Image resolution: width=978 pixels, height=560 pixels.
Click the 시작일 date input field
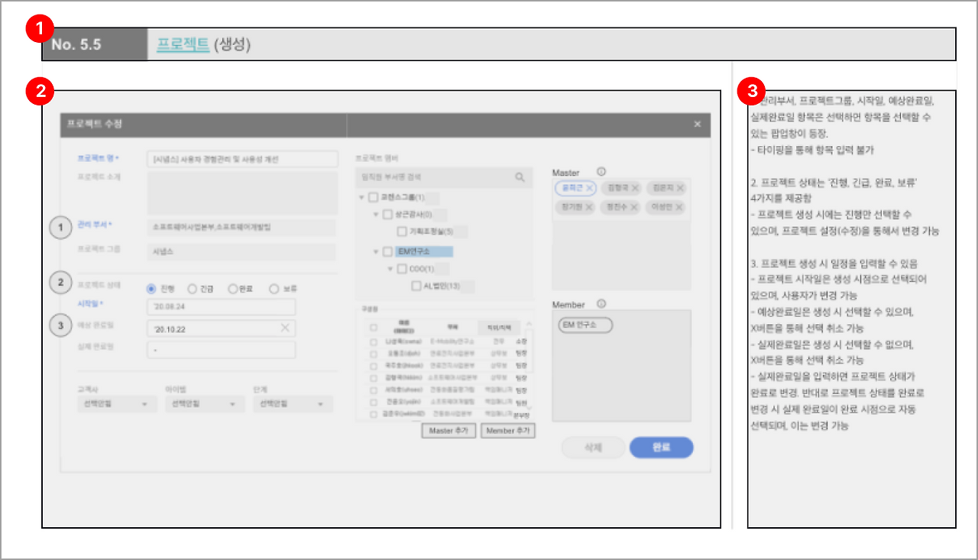click(x=222, y=307)
